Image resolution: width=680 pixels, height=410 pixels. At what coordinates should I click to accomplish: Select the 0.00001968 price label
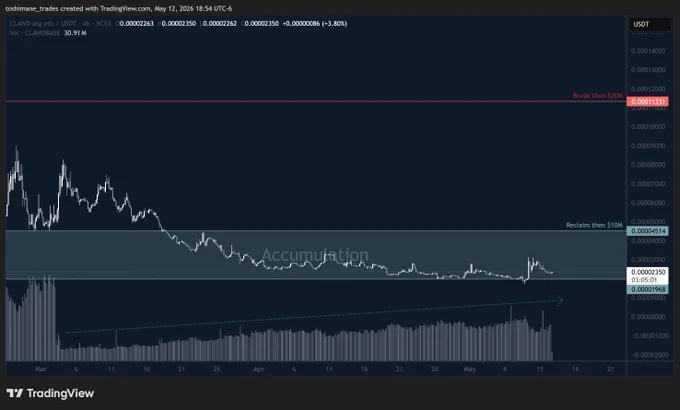point(647,289)
